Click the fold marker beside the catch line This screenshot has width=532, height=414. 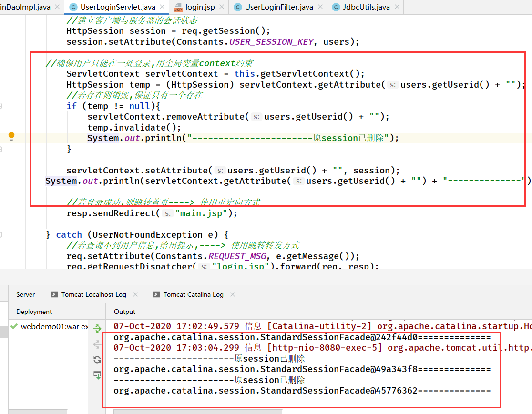1,235
